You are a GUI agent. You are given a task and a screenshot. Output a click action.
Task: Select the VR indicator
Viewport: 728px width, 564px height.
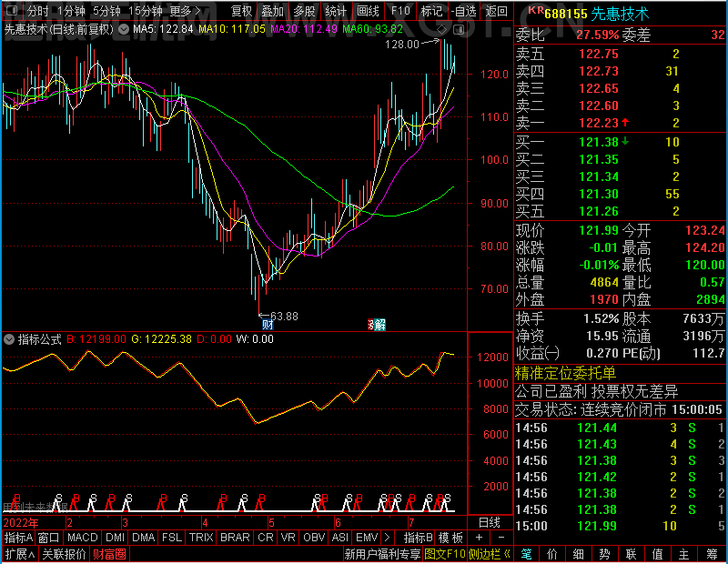pos(288,538)
